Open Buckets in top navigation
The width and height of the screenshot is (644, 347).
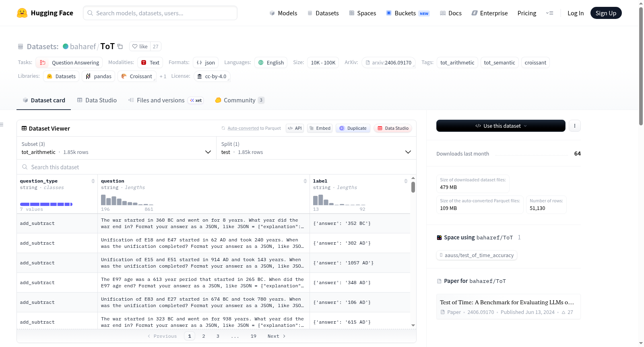(x=408, y=13)
